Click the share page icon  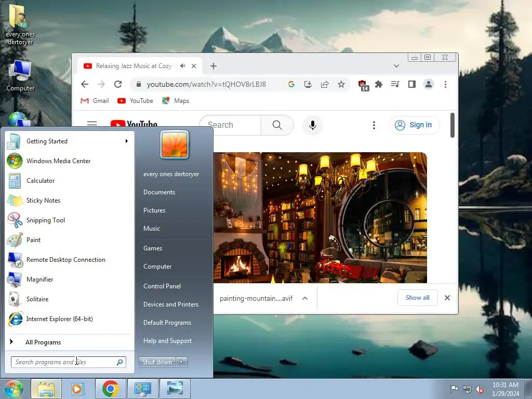(x=325, y=84)
